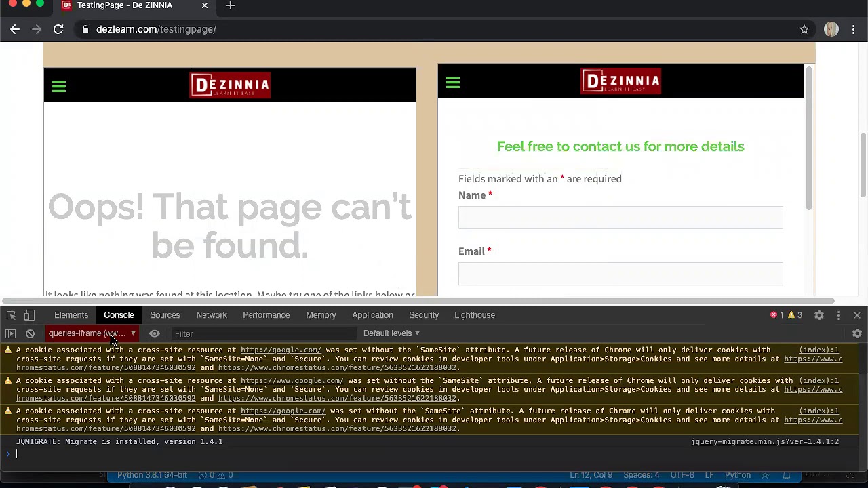Open the Lighthouse tab
This screenshot has height=488, width=868.
(475, 315)
